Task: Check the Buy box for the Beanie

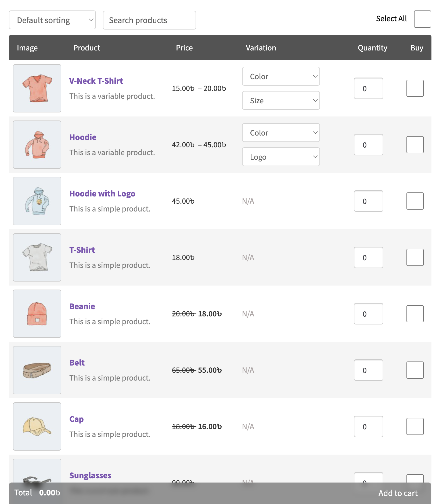Action: 415,313
